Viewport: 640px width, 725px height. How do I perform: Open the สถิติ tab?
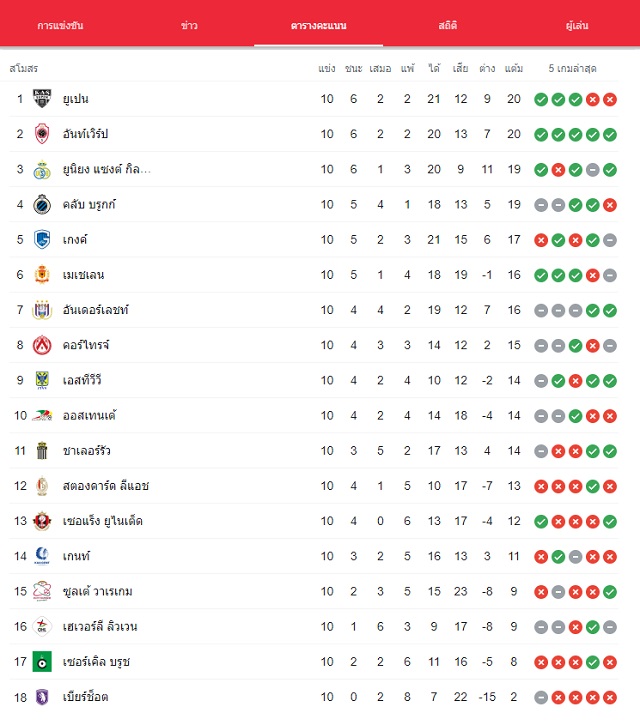point(448,25)
